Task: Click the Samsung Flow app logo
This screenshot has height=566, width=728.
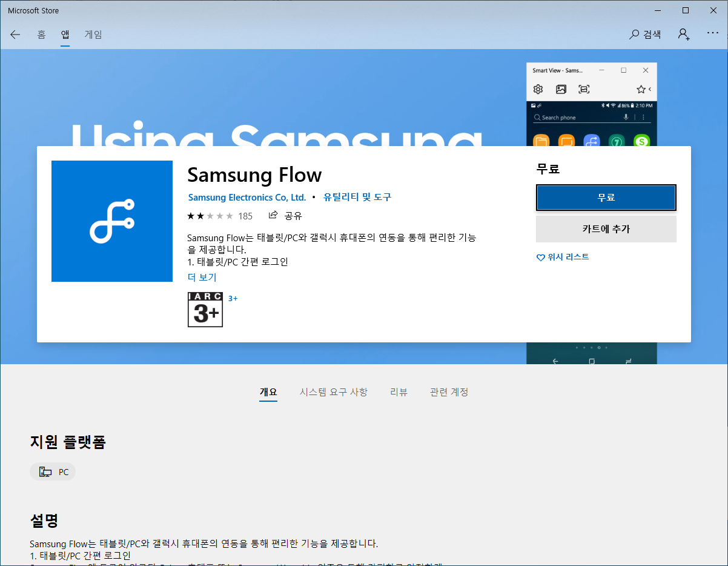Action: pos(112,221)
